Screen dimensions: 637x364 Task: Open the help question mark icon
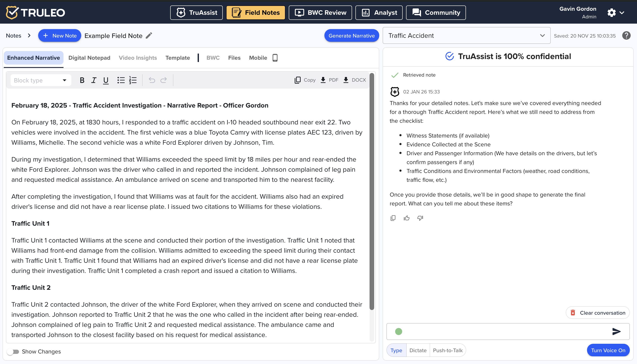(x=626, y=35)
